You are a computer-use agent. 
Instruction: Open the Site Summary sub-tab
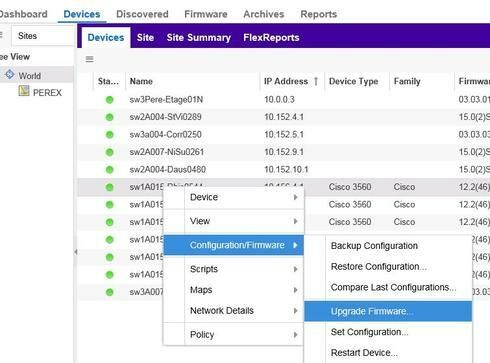point(199,38)
